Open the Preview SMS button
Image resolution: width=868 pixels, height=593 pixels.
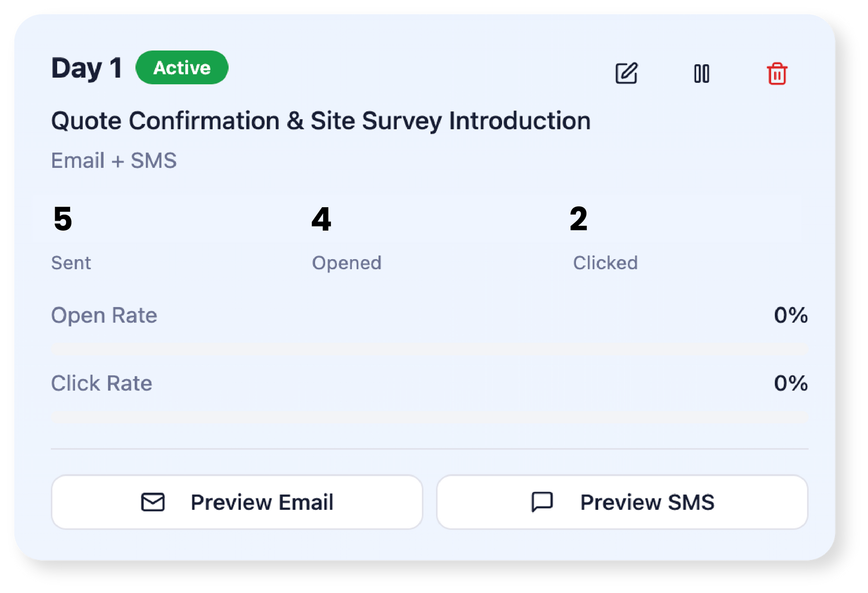point(622,502)
